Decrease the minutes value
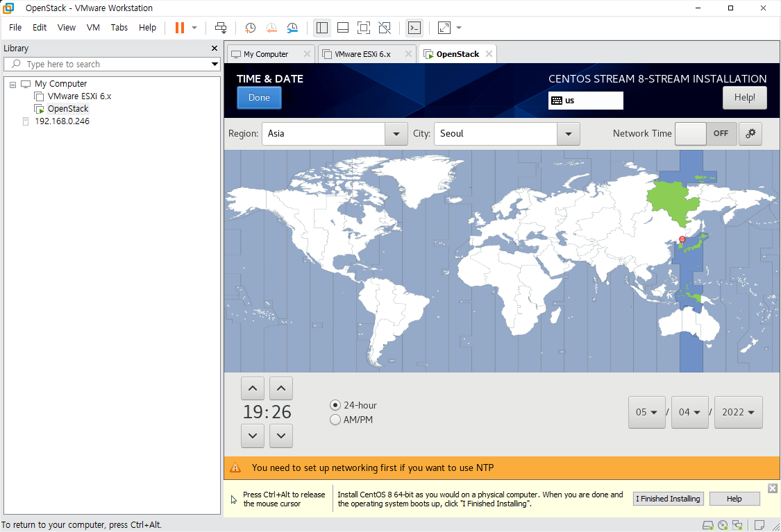 (x=281, y=436)
